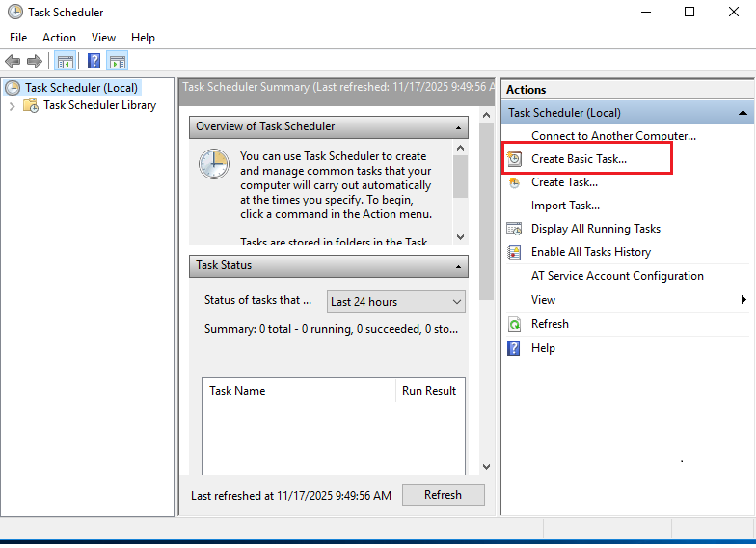This screenshot has width=756, height=548.
Task: Expand the Task Scheduler Library tree node
Action: [12, 106]
